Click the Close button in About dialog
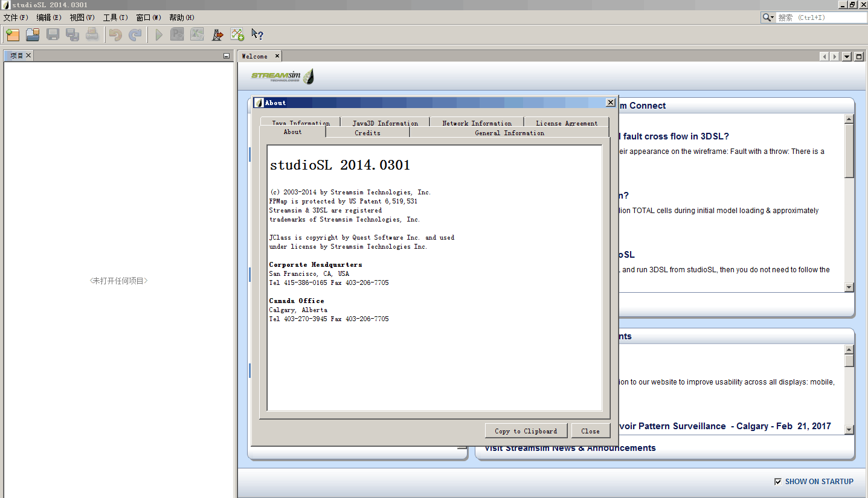Viewport: 868px width, 498px height. 590,430
